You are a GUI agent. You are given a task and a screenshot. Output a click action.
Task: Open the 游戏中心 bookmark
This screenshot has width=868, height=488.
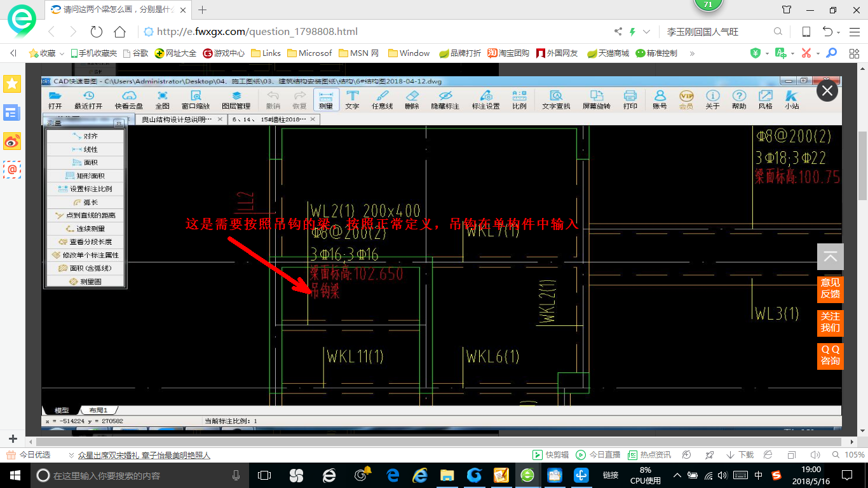[224, 53]
